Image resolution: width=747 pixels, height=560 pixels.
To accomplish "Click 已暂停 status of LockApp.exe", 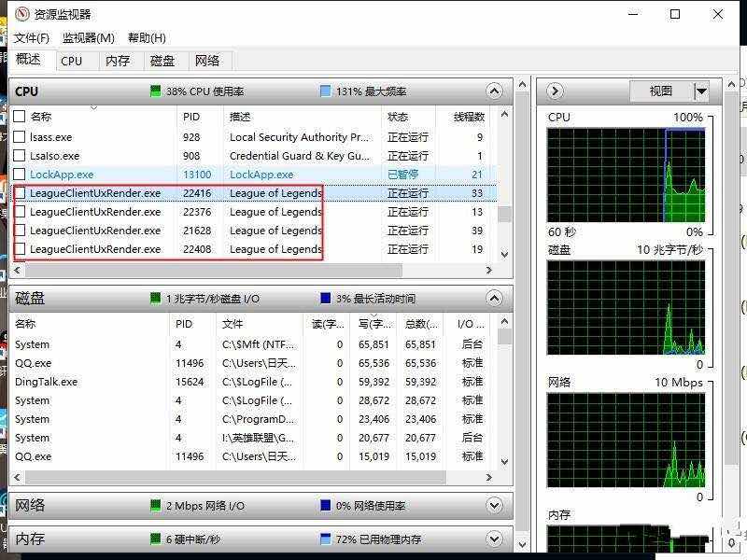I will (x=403, y=175).
